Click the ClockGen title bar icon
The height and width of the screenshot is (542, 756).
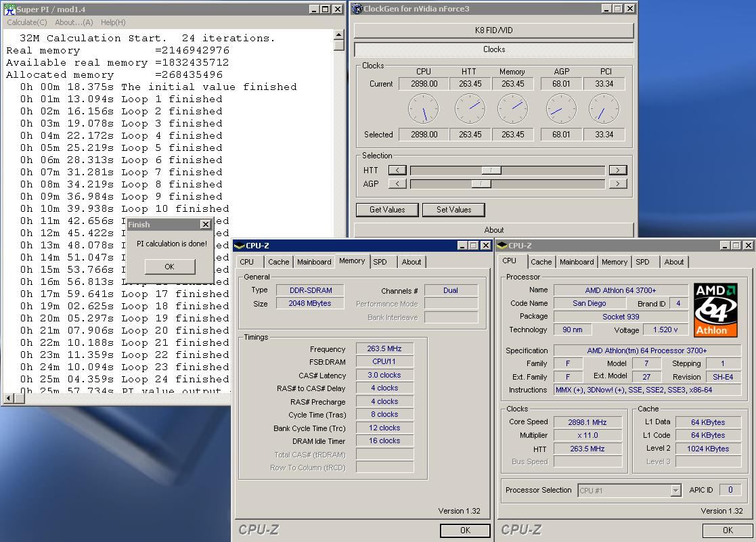click(x=357, y=9)
